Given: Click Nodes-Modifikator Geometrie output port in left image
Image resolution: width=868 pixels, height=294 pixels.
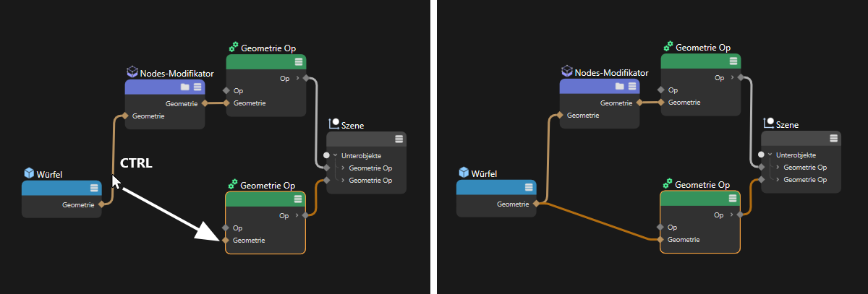Looking at the screenshot, I should click(x=205, y=103).
